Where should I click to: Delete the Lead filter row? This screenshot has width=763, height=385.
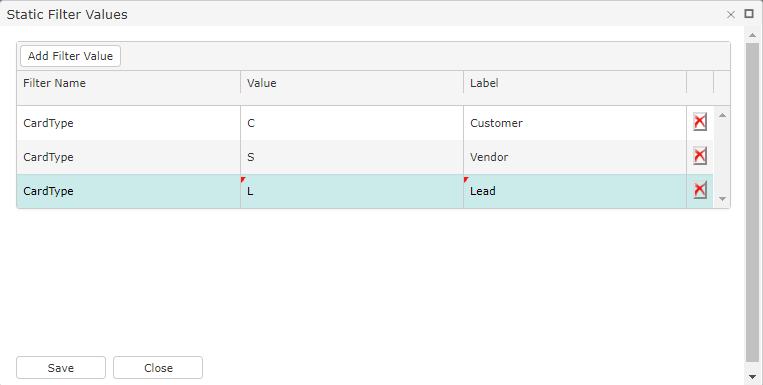point(700,190)
